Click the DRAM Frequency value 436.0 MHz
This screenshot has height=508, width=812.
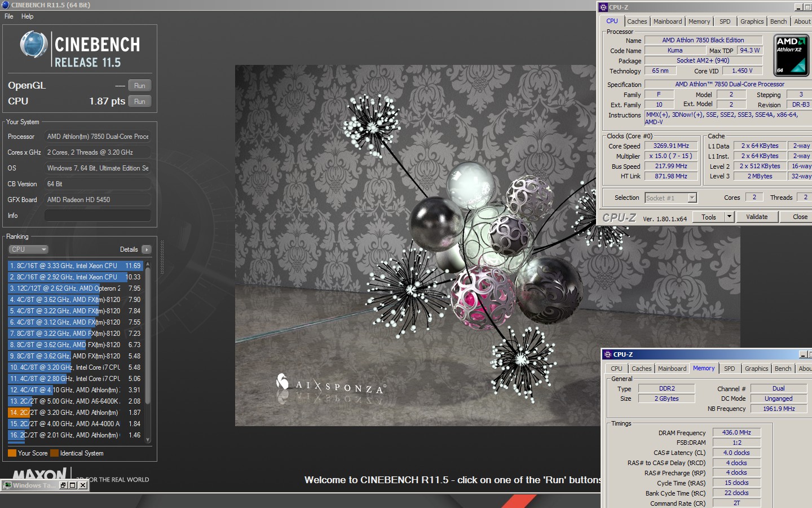pyautogui.click(x=736, y=432)
